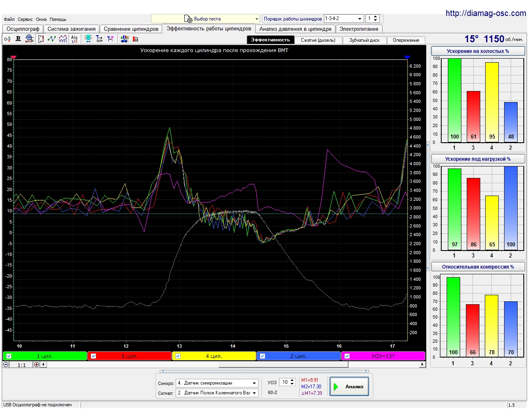Click the red left marker triangle

pyautogui.click(x=14, y=57)
